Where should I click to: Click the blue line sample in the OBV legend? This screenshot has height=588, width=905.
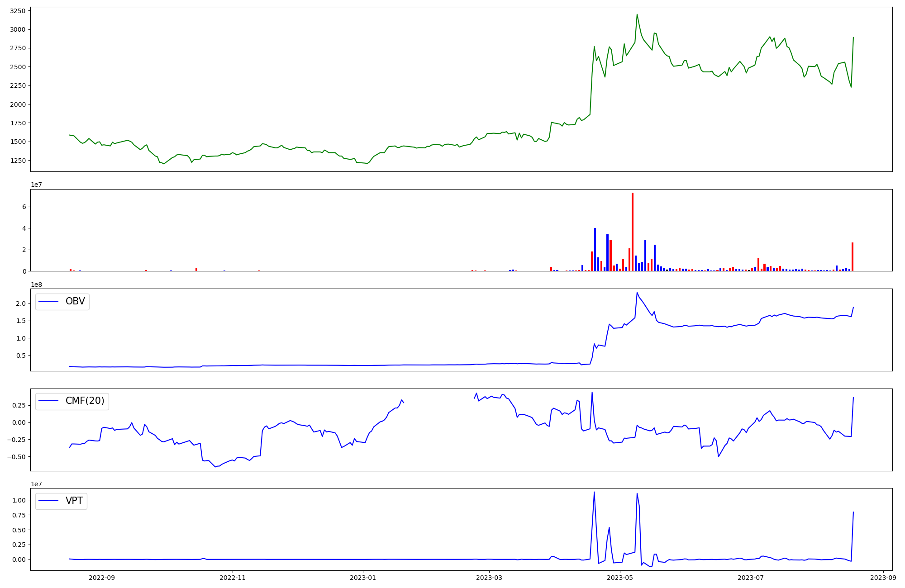point(49,301)
